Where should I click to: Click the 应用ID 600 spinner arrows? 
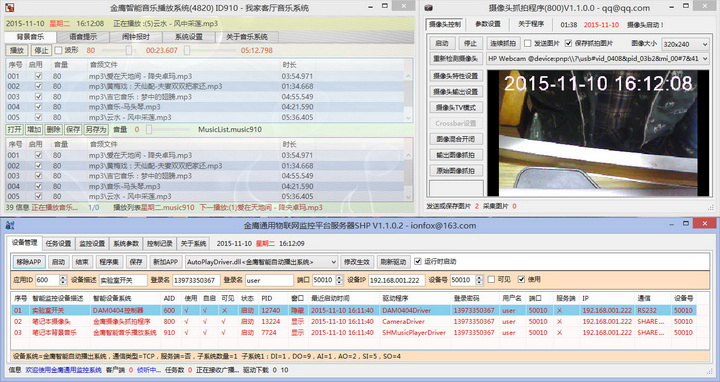(63, 280)
